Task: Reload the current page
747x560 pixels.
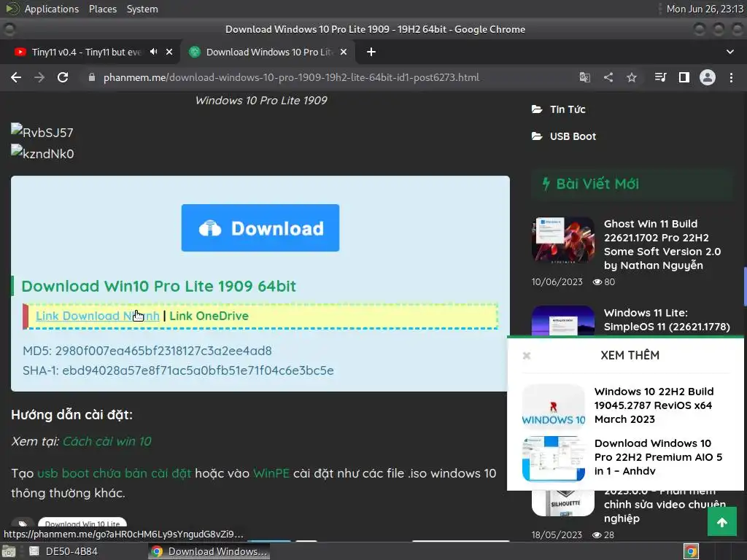Action: pos(63,77)
